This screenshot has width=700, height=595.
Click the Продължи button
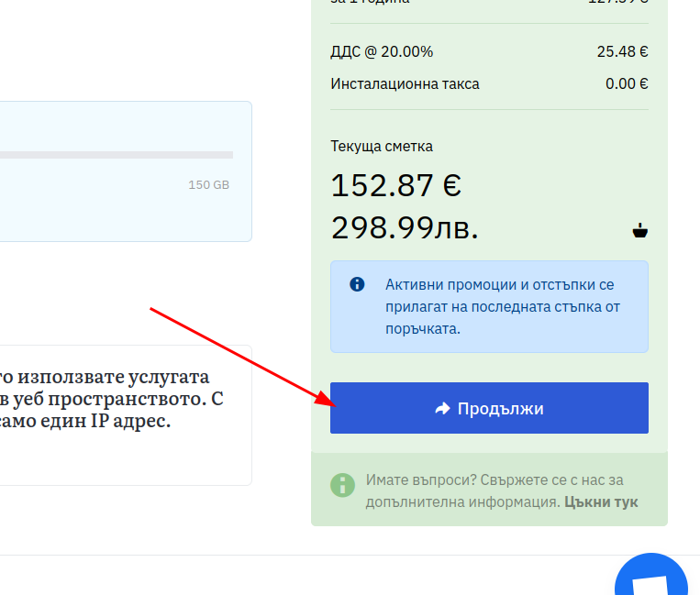click(489, 408)
